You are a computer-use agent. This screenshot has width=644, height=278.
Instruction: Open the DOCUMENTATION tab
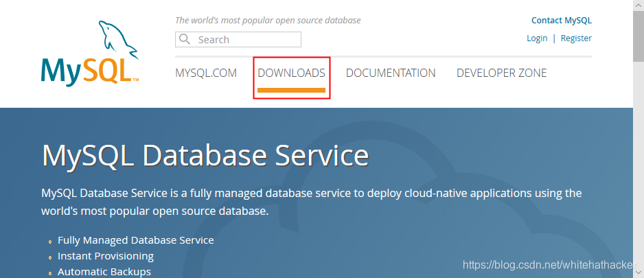click(391, 73)
